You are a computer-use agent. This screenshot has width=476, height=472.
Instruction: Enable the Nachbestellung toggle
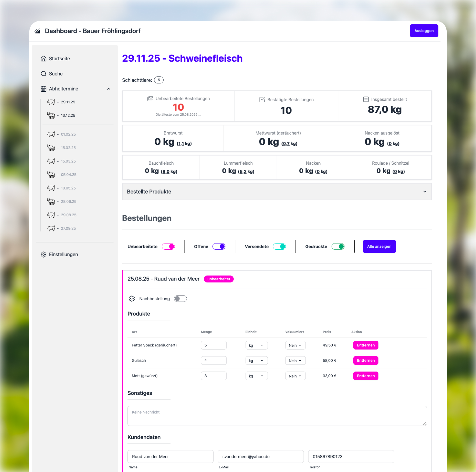pos(180,299)
